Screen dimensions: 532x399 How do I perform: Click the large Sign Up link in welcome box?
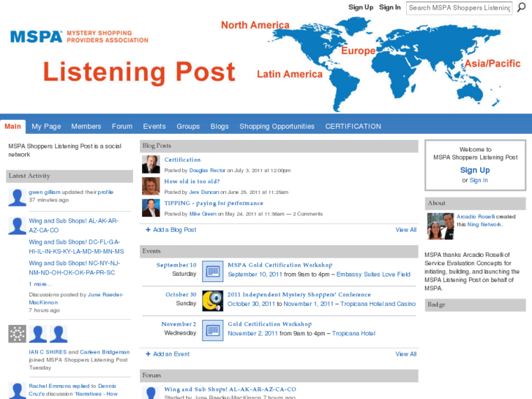475,170
